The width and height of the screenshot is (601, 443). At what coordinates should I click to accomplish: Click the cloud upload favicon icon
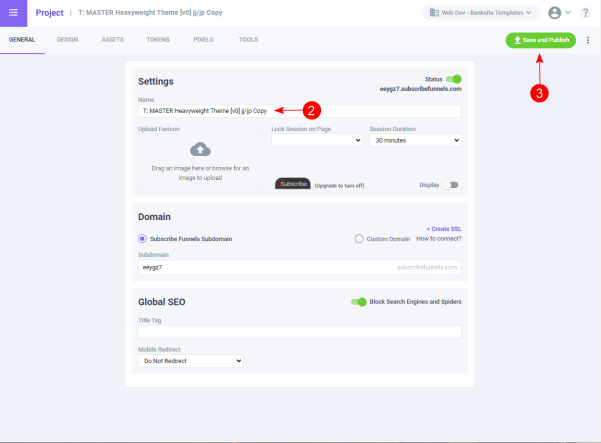200,150
